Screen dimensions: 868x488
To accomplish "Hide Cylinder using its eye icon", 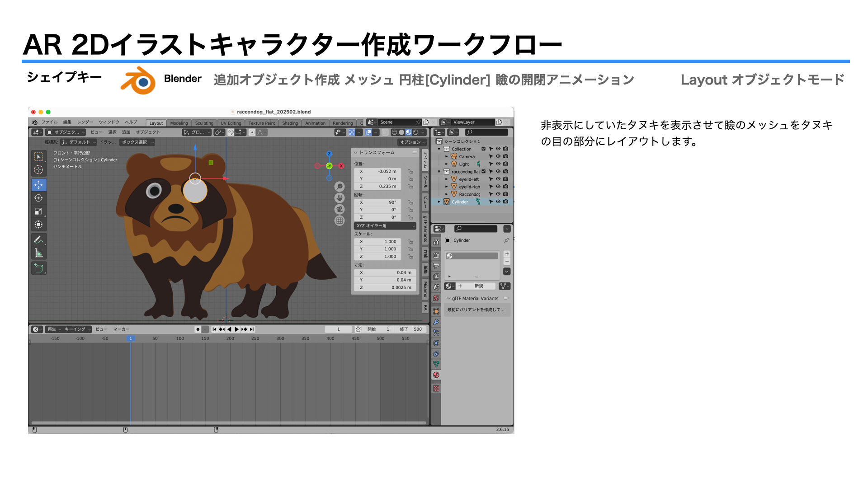I will coord(498,202).
